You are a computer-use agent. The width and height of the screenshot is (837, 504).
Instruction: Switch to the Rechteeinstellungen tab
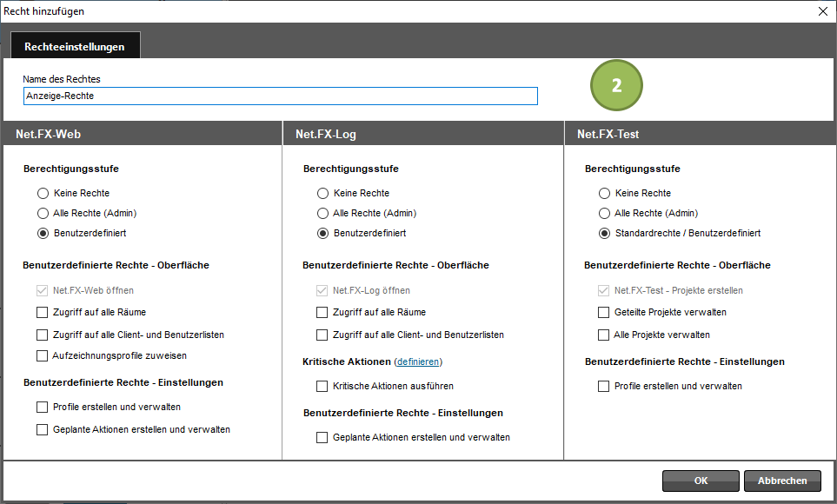[x=76, y=46]
